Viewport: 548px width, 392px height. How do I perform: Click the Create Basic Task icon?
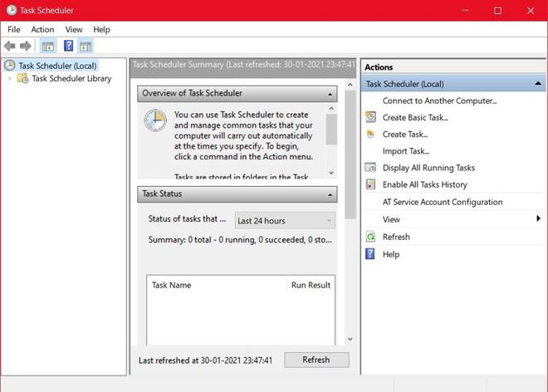[370, 117]
